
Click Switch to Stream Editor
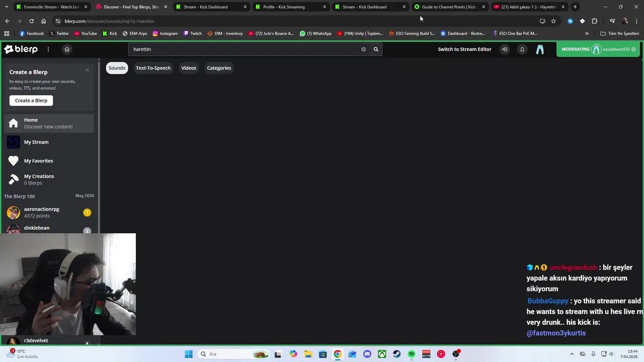(x=464, y=49)
